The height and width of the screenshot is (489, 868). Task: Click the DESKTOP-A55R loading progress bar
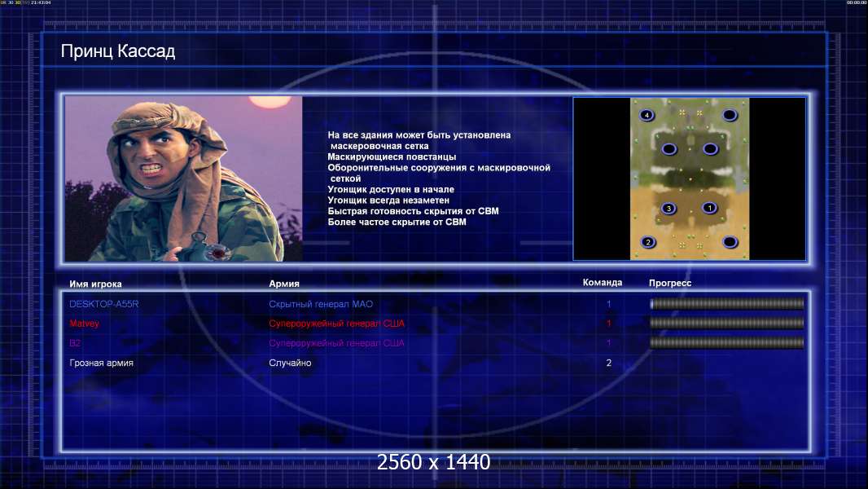(x=727, y=303)
